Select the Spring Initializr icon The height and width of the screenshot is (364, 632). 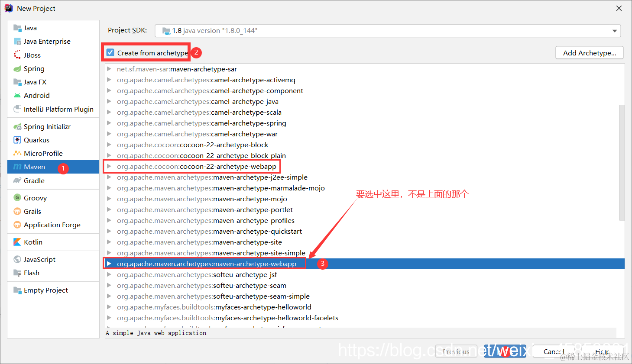point(17,126)
